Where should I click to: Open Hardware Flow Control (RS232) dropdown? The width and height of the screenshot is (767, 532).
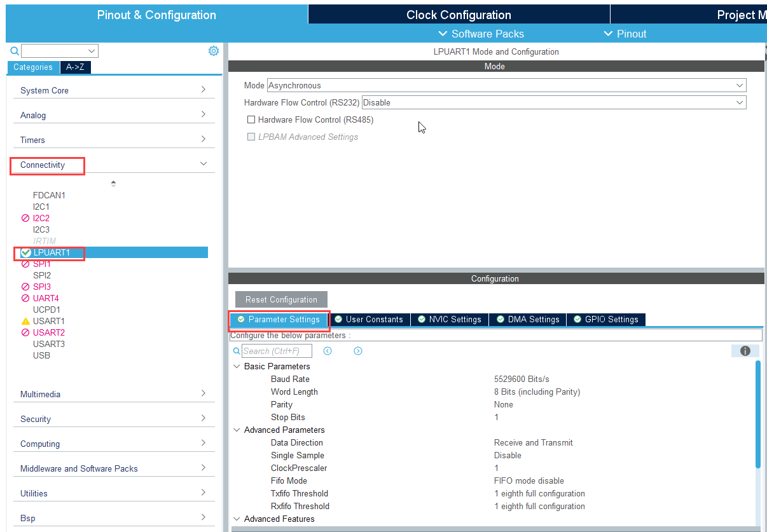click(553, 102)
